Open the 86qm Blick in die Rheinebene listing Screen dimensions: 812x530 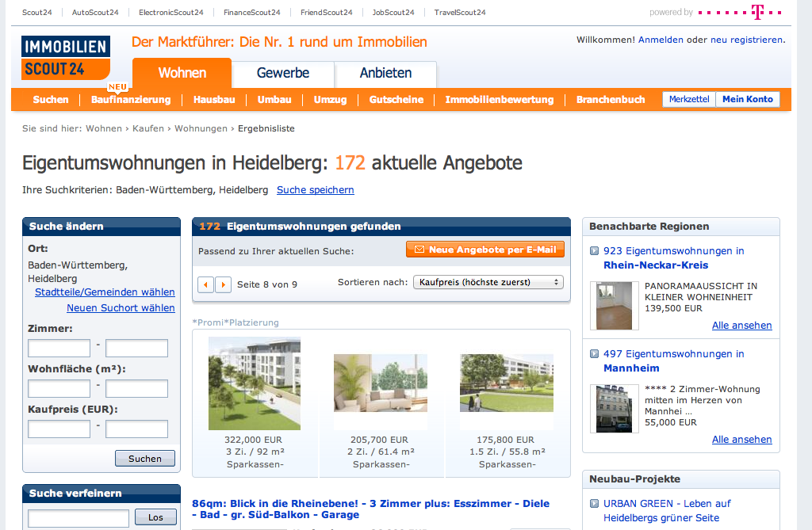click(x=371, y=509)
